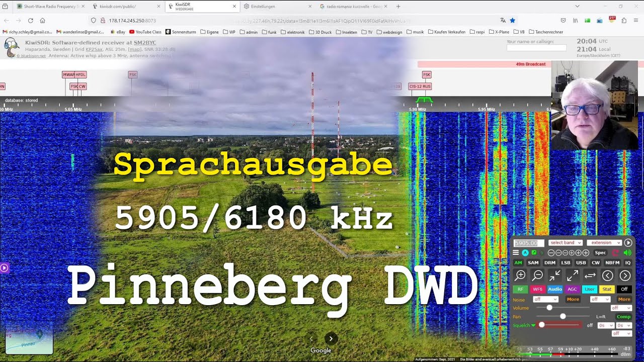Click the blue bookmark star icon

pyautogui.click(x=512, y=21)
